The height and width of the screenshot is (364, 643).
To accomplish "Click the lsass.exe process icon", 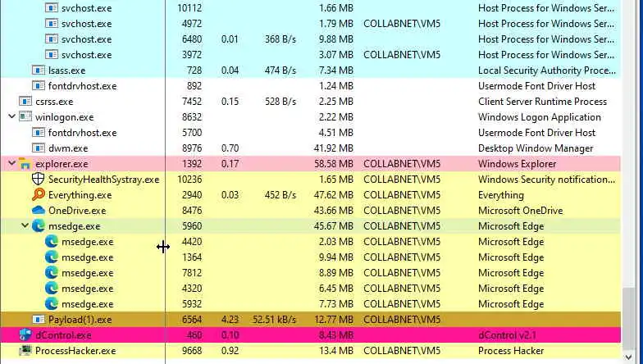I will (x=38, y=71).
